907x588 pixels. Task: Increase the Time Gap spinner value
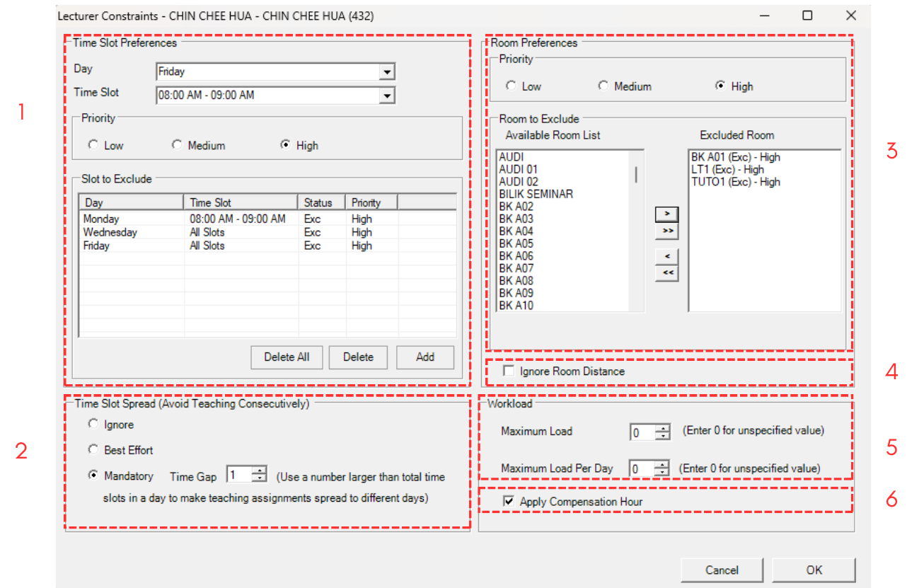coord(260,472)
